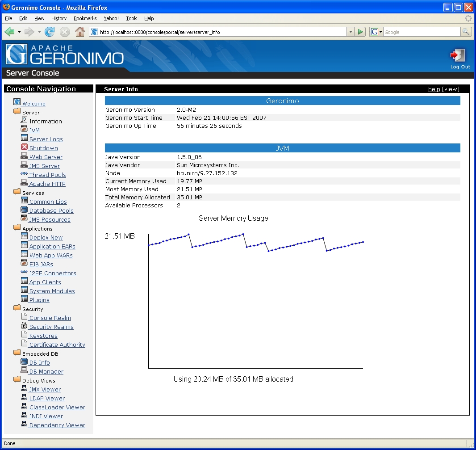Open the DB Manager link

(x=46, y=372)
